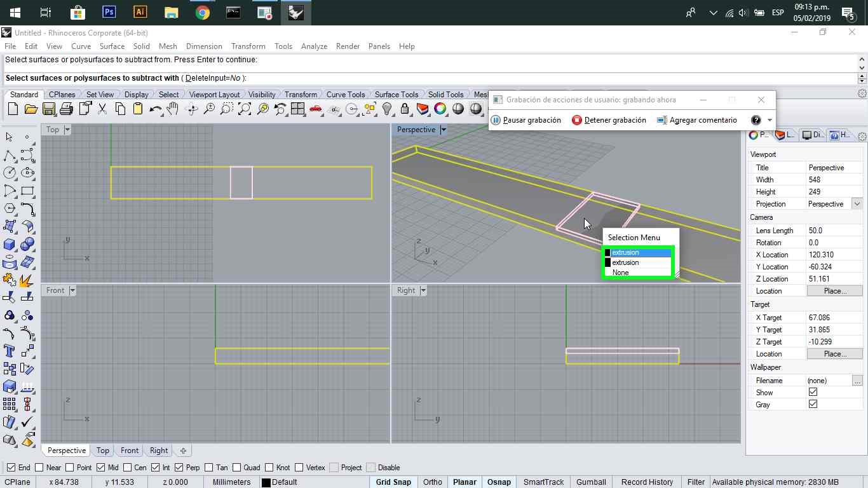This screenshot has width=868, height=488.
Task: Open the Surface menu
Action: (112, 46)
